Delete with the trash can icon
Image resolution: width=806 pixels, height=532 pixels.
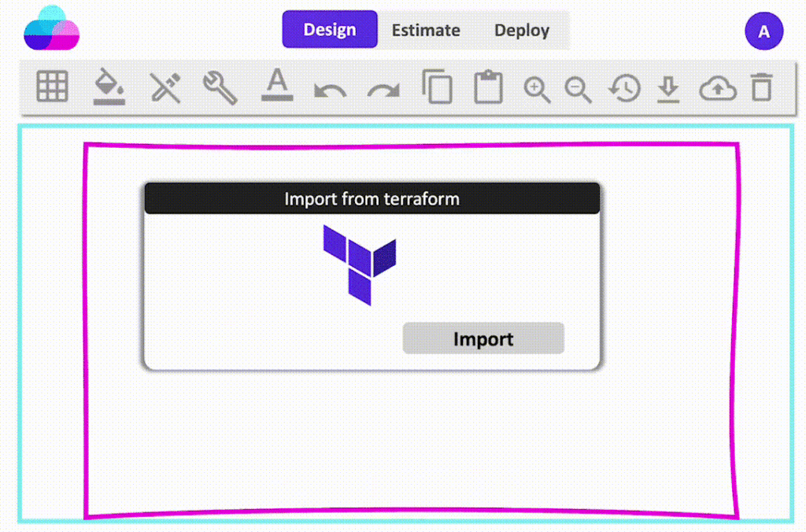coord(761,87)
